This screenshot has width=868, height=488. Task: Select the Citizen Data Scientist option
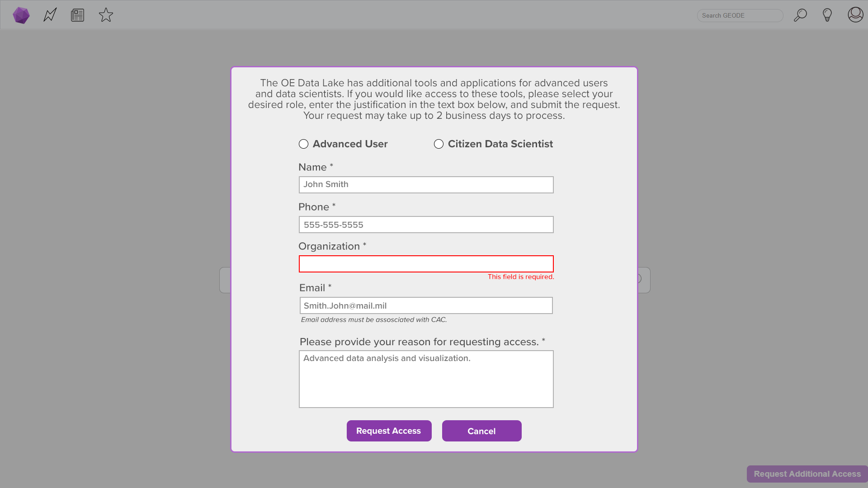coord(439,144)
